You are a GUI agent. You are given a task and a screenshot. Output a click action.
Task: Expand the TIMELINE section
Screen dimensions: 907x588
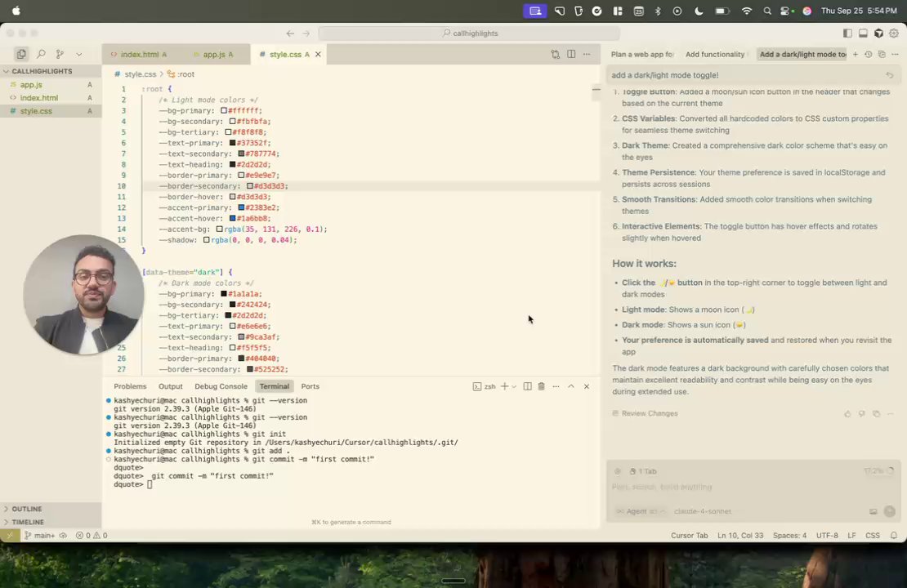[51, 522]
